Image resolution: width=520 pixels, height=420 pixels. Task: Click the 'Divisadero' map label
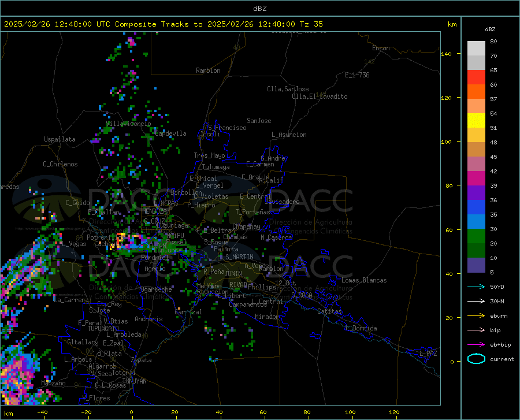(282, 202)
